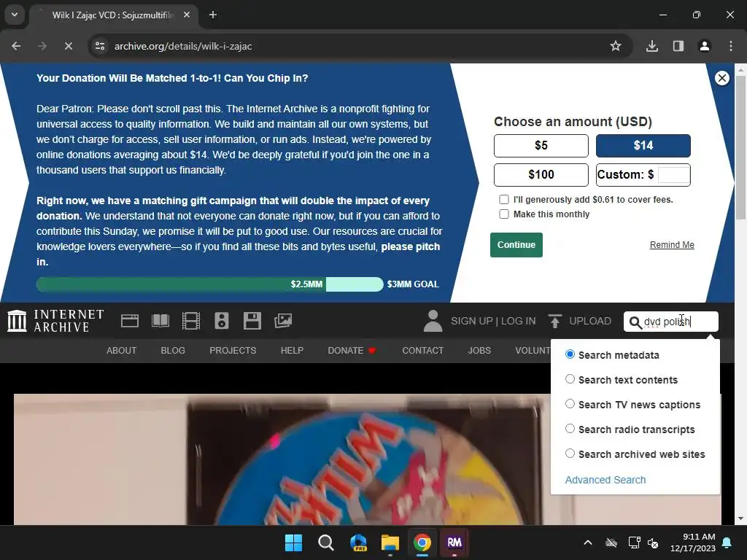Open the Chrome profile icon
This screenshot has width=747, height=560.
(704, 46)
